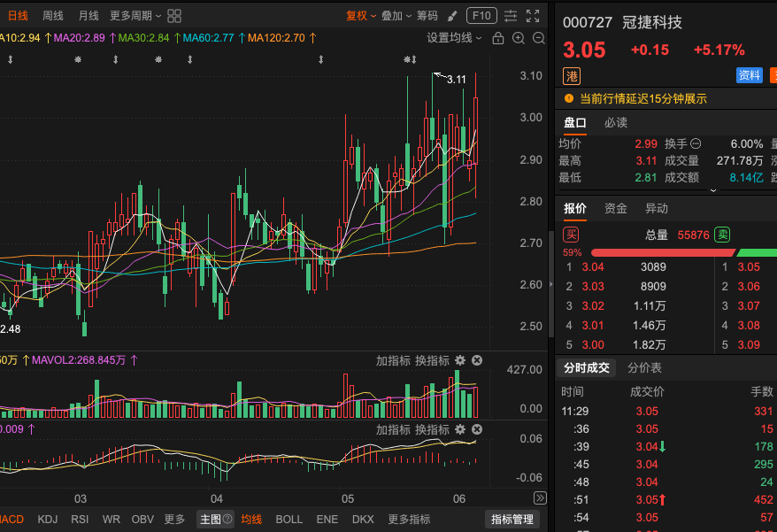The image size is (777, 532).
Task: Switch to monthly K-line period
Action: point(88,16)
